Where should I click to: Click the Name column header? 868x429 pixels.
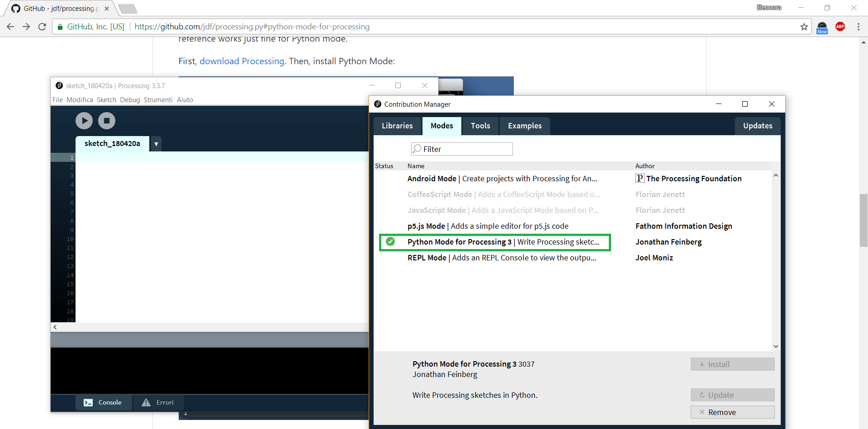pos(416,166)
